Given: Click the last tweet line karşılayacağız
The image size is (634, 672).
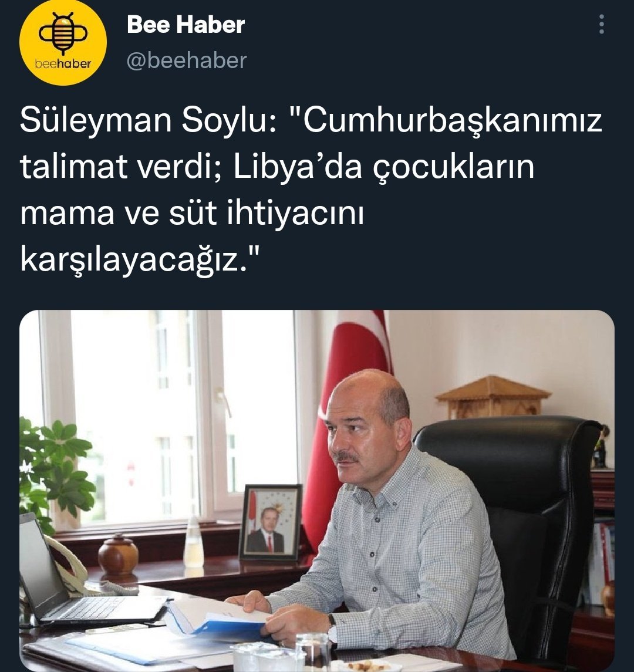Looking at the screenshot, I should [140, 260].
